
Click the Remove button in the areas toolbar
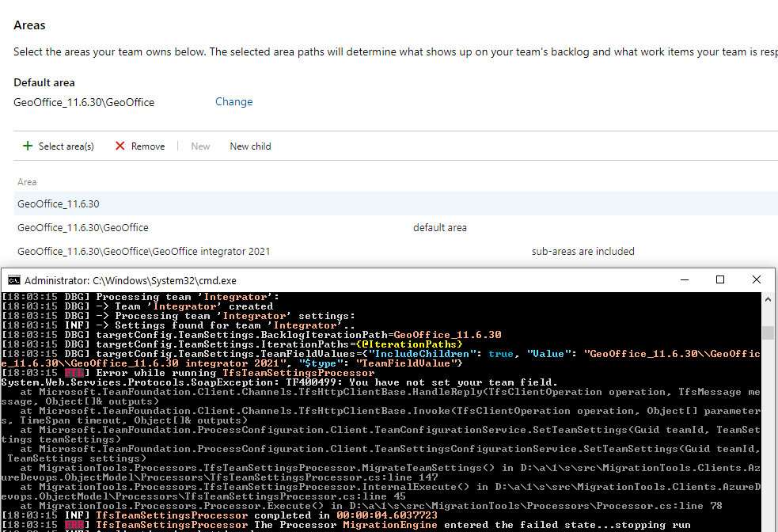pyautogui.click(x=146, y=146)
